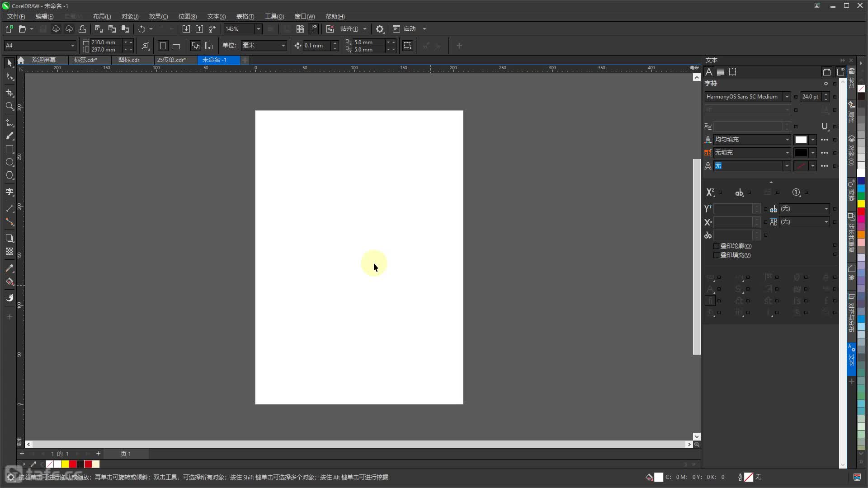This screenshot has width=868, height=488.
Task: Open text fill settings with the ••• button
Action: (825, 140)
